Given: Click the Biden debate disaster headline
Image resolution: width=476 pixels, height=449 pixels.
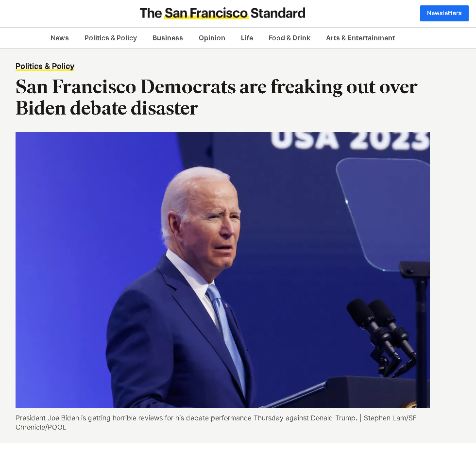Looking at the screenshot, I should (x=216, y=98).
